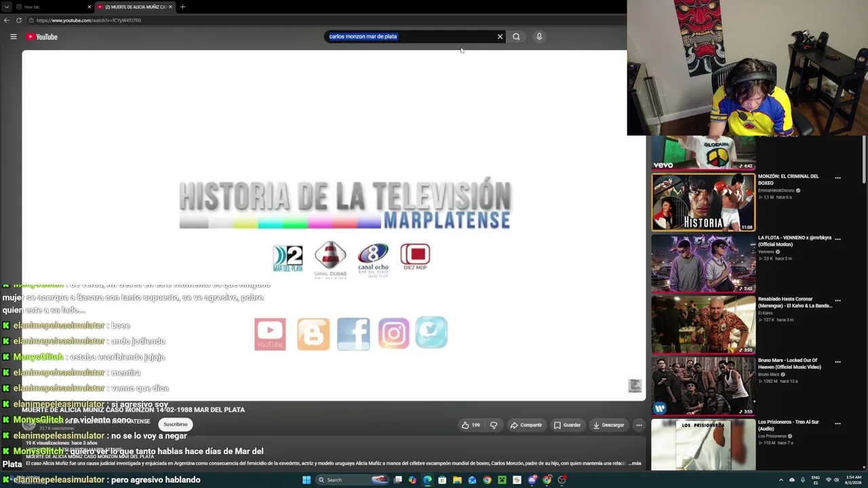Open Microsoft Store from the taskbar

tap(442, 480)
